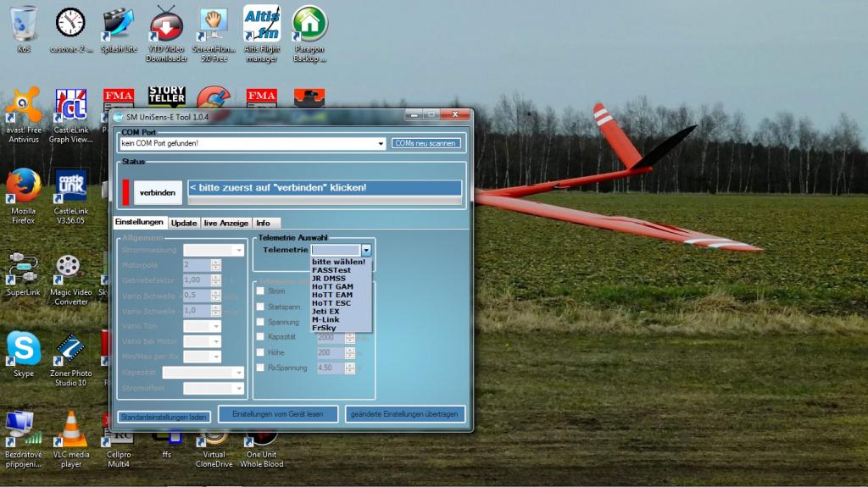This screenshot has width=868, height=487.
Task: Expand the COM Port dropdown
Action: point(381,144)
